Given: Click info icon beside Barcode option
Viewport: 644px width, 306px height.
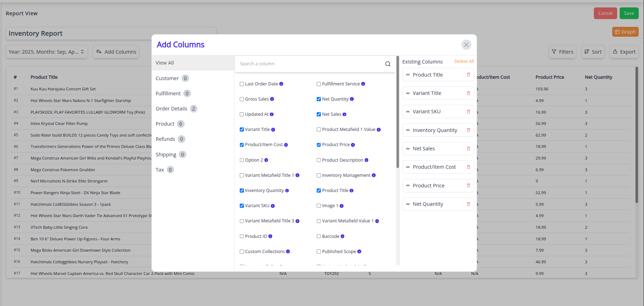Looking at the screenshot, I should [342, 236].
